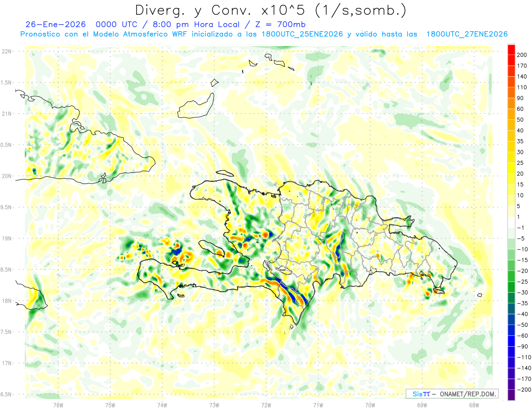Viewport: 532px width, 411px height.
Task: Click the '-200' value on color scale
Action: tap(524, 390)
